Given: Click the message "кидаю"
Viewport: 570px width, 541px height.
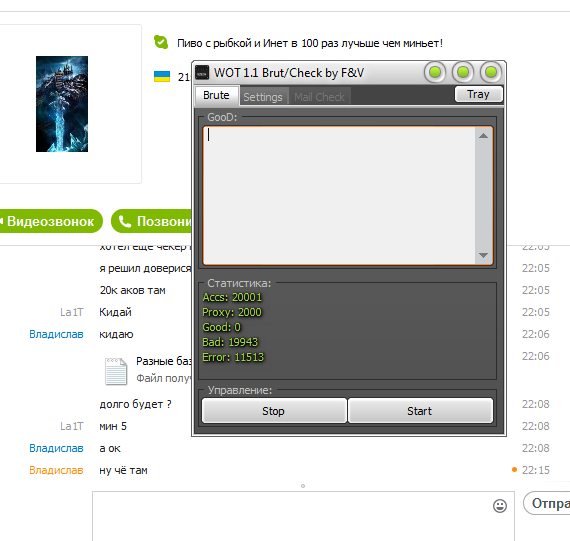Looking at the screenshot, I should pyautogui.click(x=116, y=334).
